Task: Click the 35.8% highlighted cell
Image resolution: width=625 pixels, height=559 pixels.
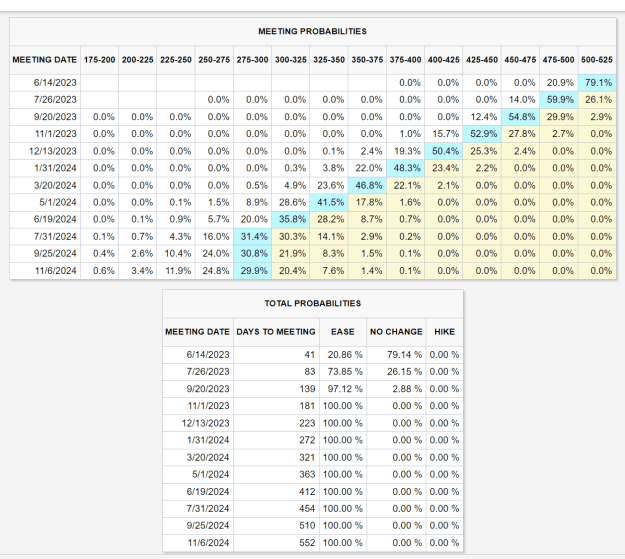Action: click(291, 219)
